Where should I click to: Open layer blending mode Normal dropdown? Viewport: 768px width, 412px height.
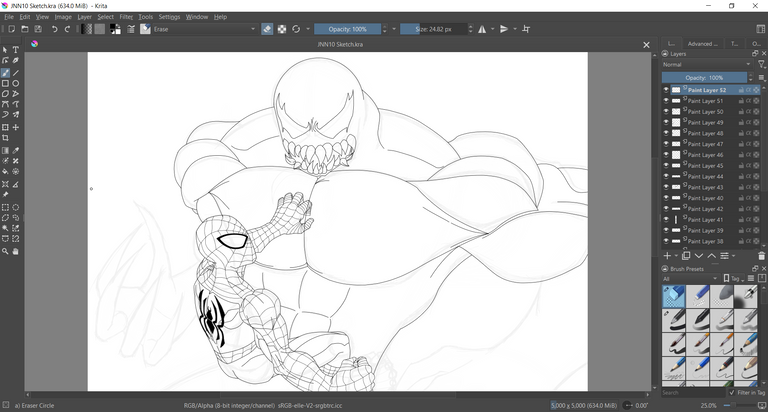click(706, 65)
